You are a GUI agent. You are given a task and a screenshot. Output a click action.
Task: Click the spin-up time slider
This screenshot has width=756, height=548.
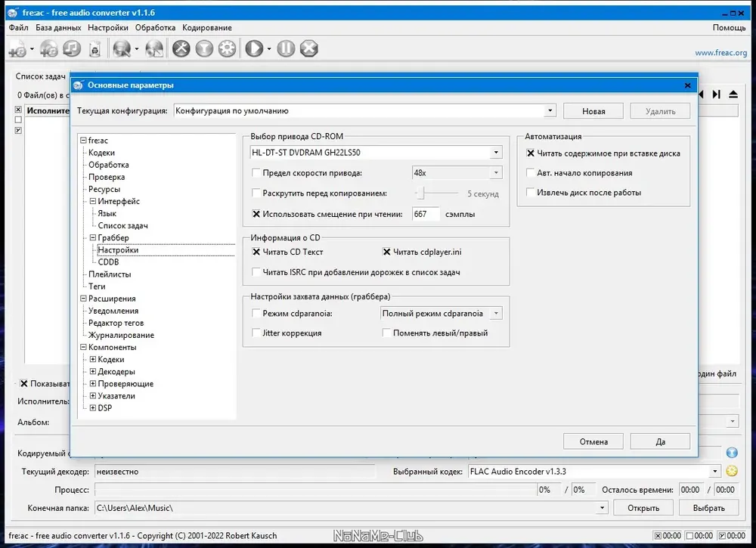(436, 194)
